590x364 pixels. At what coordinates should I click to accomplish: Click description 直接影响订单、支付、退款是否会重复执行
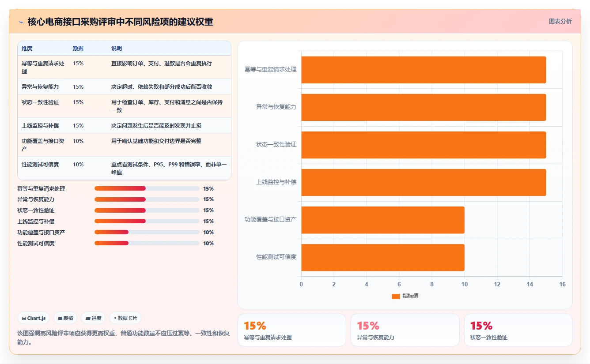point(162,63)
